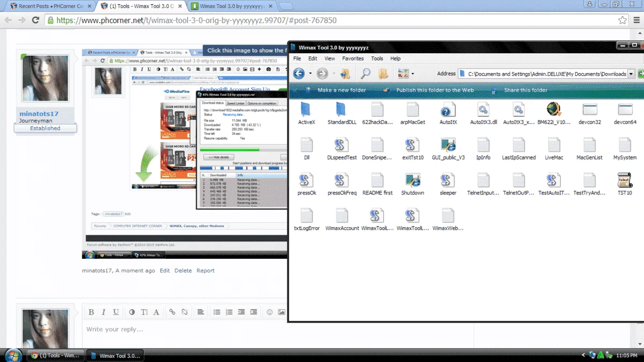
Task: Select the IpInfo file
Action: [483, 149]
